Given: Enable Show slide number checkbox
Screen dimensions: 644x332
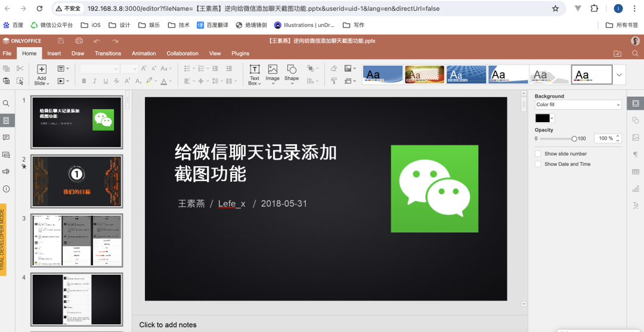Looking at the screenshot, I should 538,154.
